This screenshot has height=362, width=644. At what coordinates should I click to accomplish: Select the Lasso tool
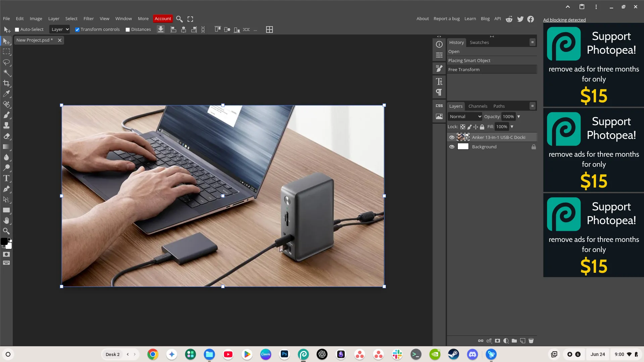[x=7, y=62]
